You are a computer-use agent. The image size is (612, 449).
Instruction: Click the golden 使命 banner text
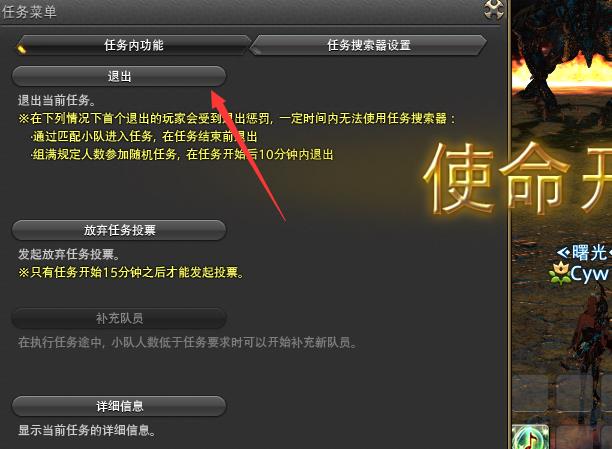[x=496, y=178]
